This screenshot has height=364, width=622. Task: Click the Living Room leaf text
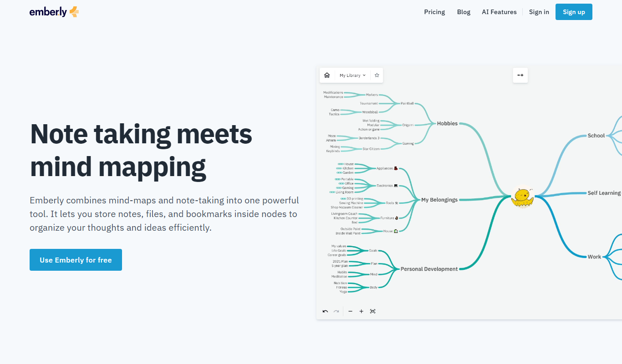coord(345,192)
